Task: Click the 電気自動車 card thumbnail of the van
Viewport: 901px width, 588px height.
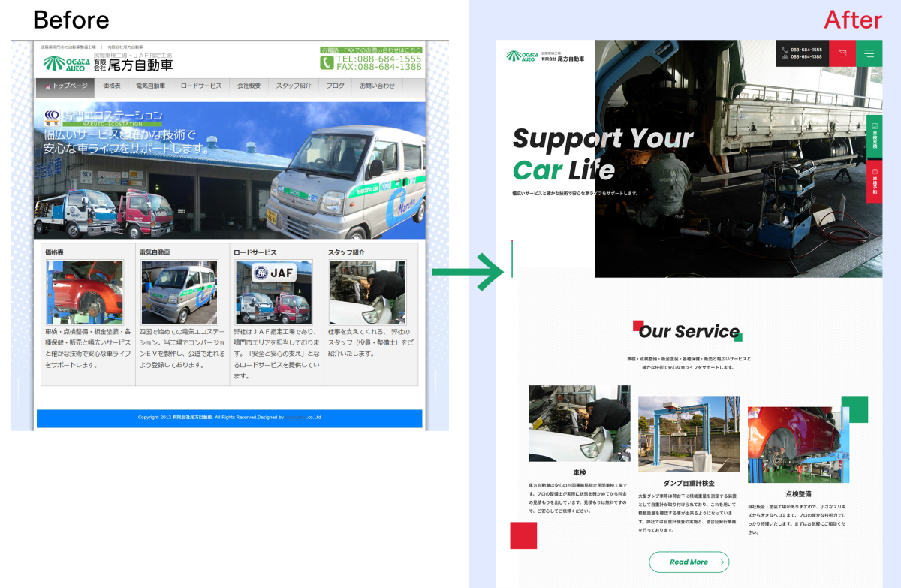Action: [179, 292]
